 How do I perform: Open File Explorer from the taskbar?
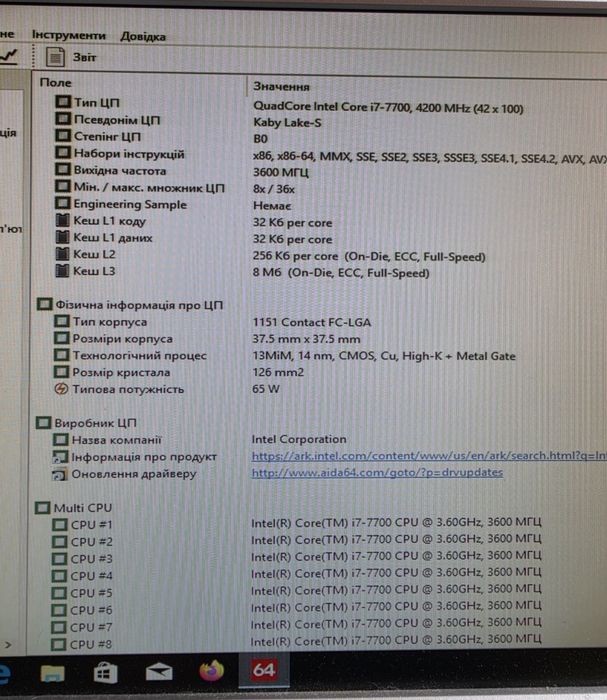point(53,673)
